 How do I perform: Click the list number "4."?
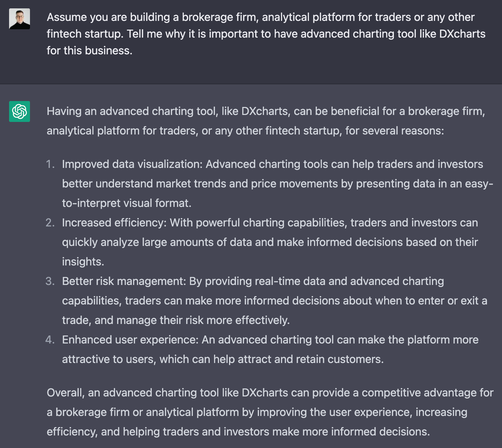(x=50, y=340)
